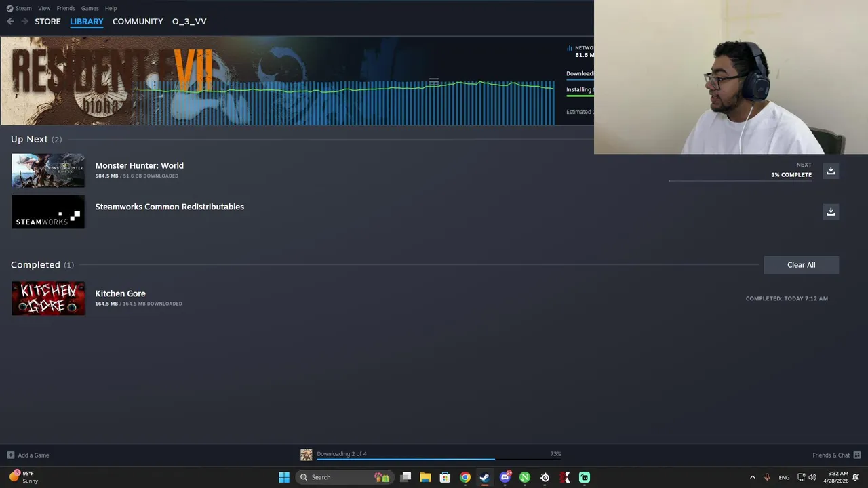Open the Games menu
Viewport: 868px width, 488px height.
click(90, 8)
